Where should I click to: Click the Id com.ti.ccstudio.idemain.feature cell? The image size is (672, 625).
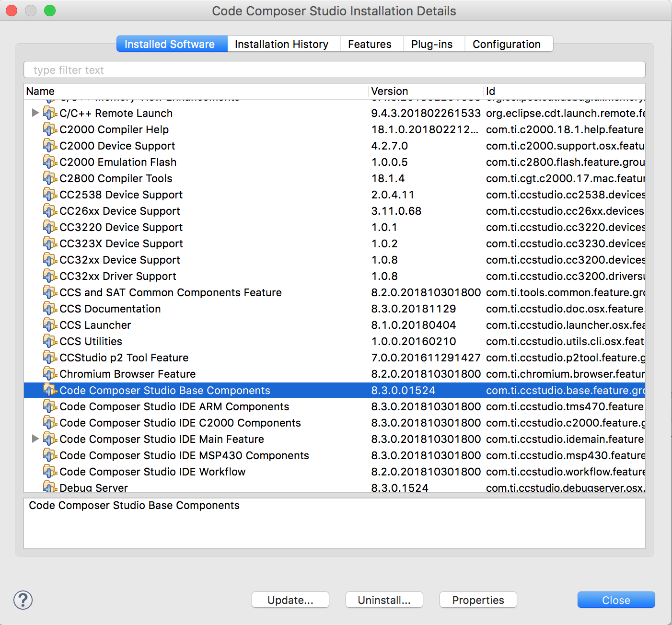point(566,439)
